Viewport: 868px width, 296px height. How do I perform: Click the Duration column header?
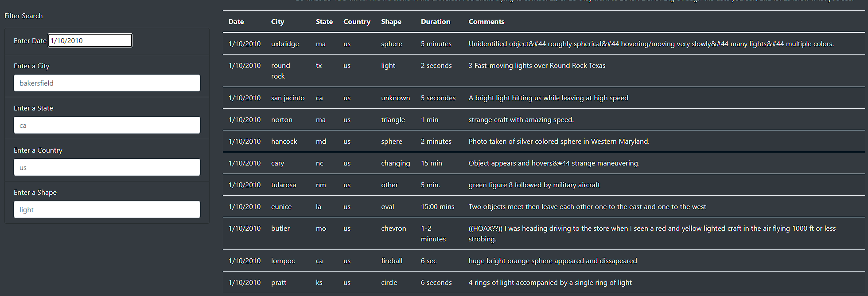pyautogui.click(x=435, y=21)
